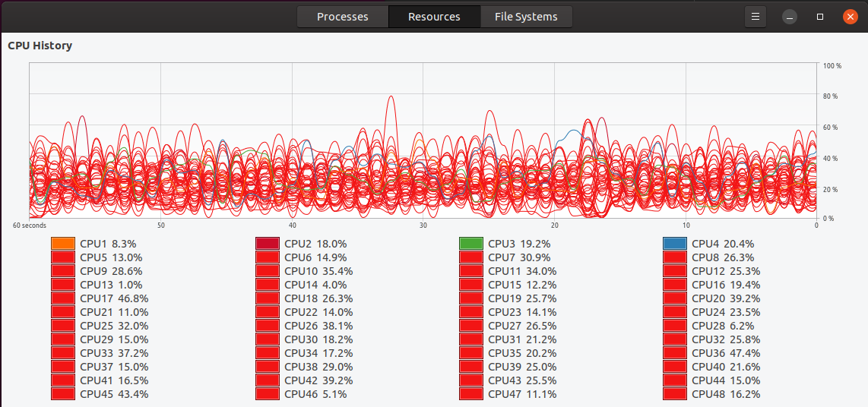Select the CPU48 color swatch
The height and width of the screenshot is (407, 868).
[x=675, y=394]
